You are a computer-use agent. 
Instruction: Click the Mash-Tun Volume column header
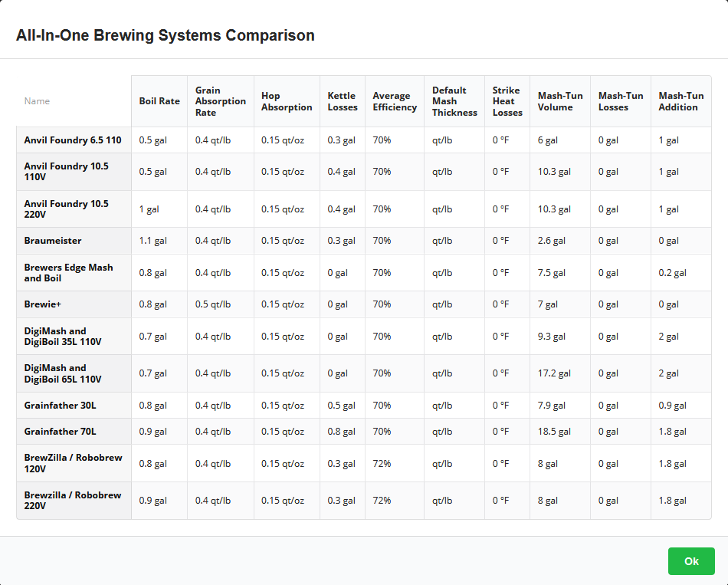coord(560,101)
